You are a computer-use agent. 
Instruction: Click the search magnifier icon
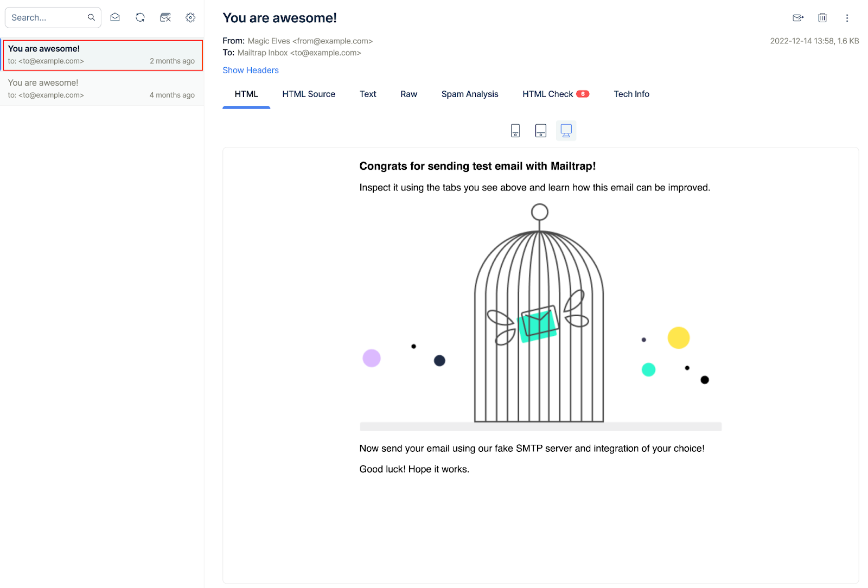coord(91,17)
